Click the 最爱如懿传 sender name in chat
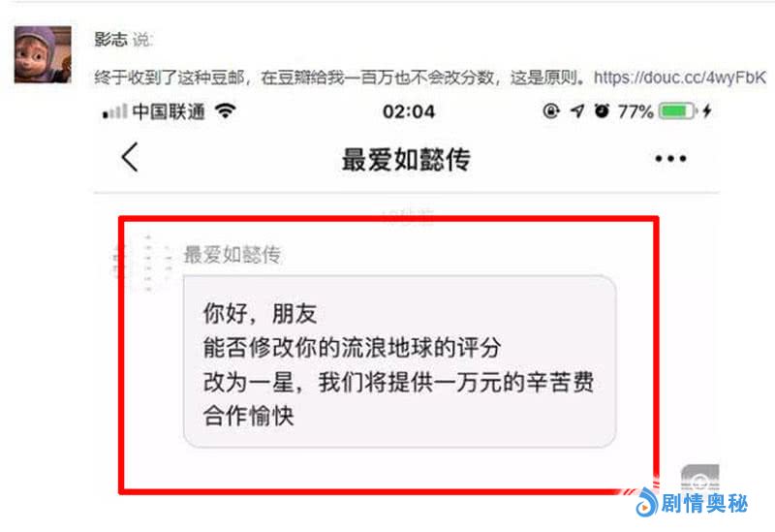The image size is (775, 532). point(232,255)
